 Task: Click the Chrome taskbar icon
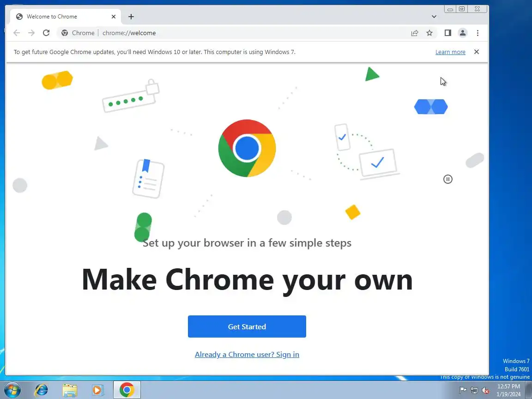click(x=127, y=390)
